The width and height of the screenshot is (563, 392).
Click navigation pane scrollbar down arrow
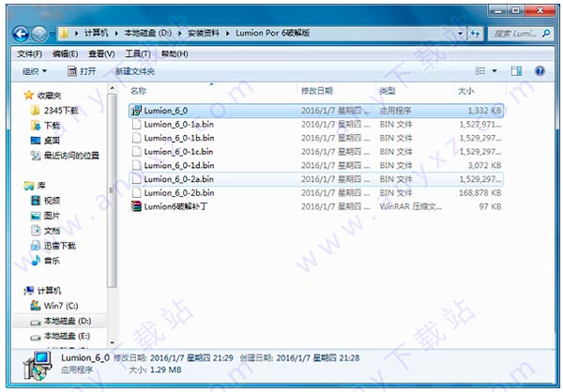pos(112,343)
